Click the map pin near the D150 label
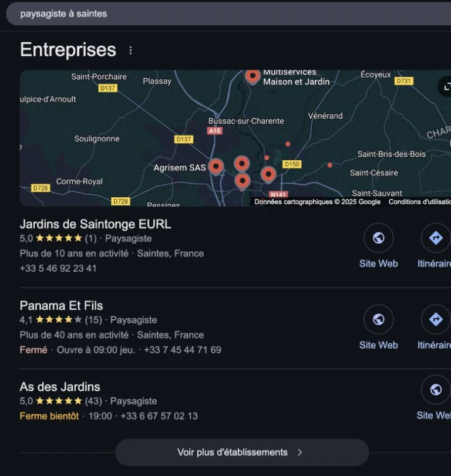This screenshot has width=451, height=476. [268, 175]
